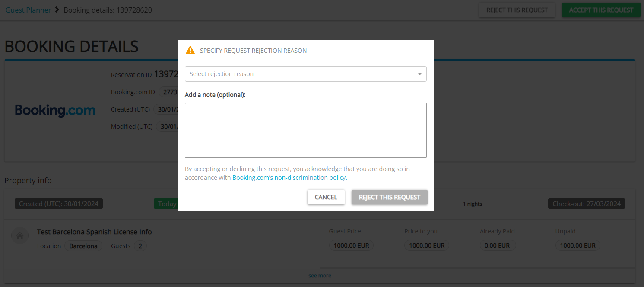Open Booking.com's non-discrimination policy link
This screenshot has width=644, height=287.
[x=289, y=178]
